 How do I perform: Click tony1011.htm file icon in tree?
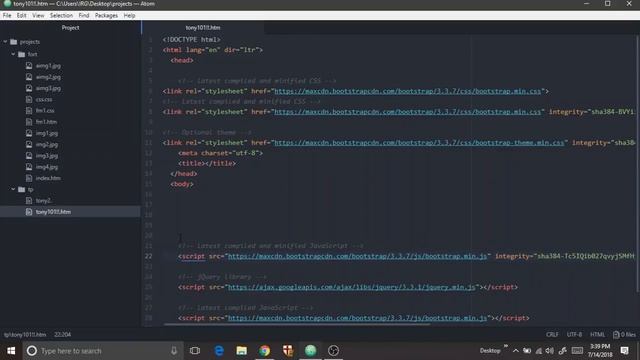pos(29,212)
